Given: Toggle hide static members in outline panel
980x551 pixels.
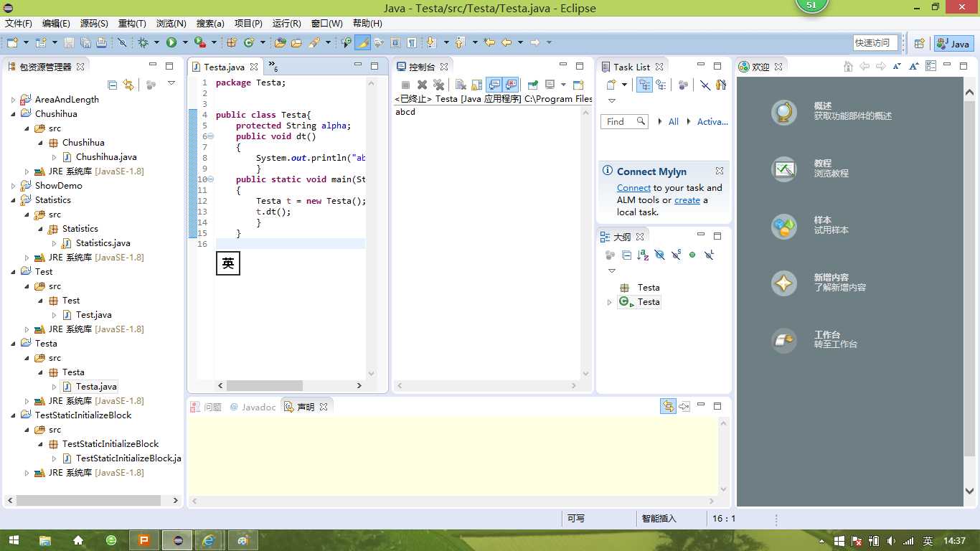Looking at the screenshot, I should tap(676, 255).
